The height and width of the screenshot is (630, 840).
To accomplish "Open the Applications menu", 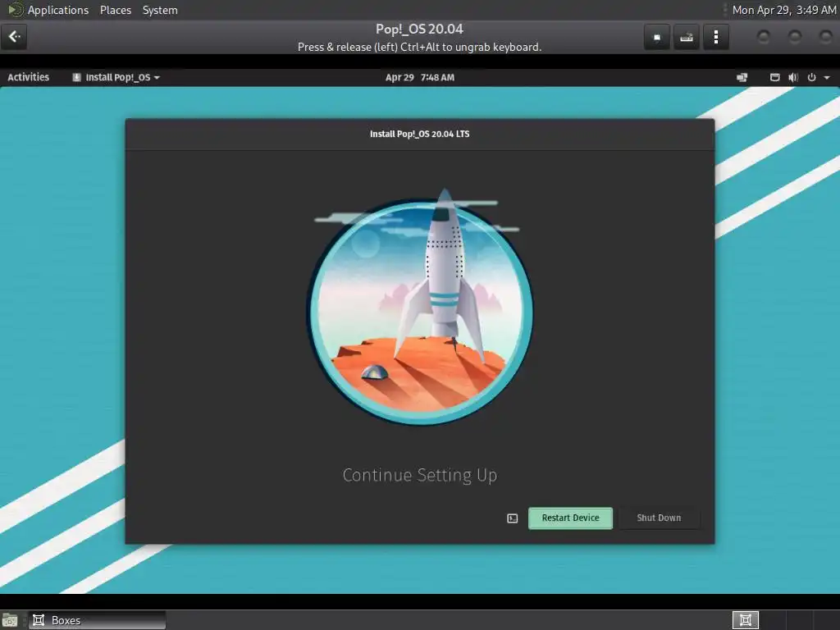I will pyautogui.click(x=58, y=10).
